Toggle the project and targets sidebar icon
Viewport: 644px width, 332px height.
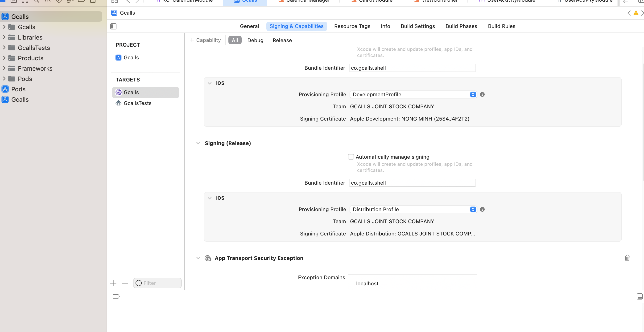pos(113,26)
